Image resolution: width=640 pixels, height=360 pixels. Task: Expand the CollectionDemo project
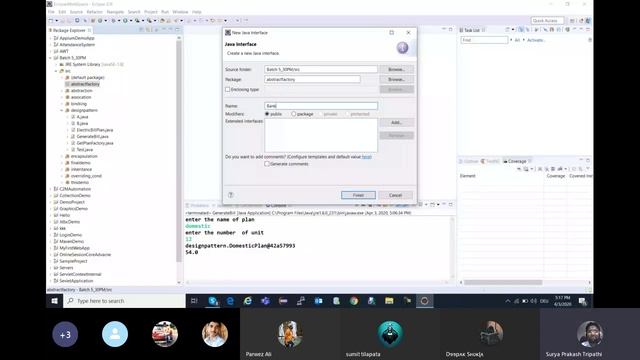point(51,196)
